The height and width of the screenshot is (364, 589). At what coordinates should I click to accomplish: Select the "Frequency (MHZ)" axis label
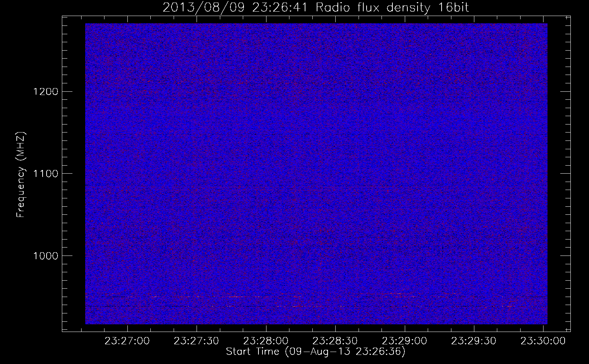pos(21,175)
